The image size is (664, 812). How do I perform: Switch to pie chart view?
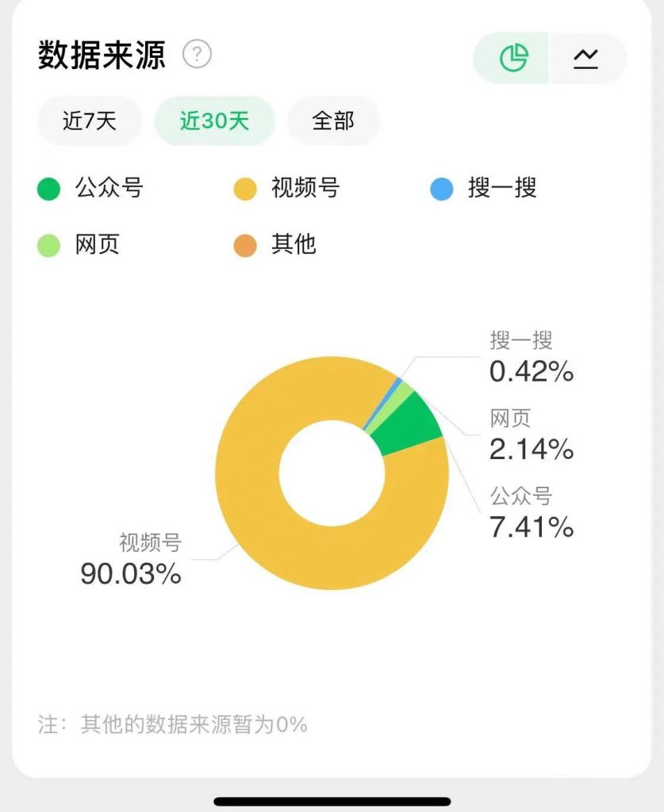pyautogui.click(x=512, y=58)
